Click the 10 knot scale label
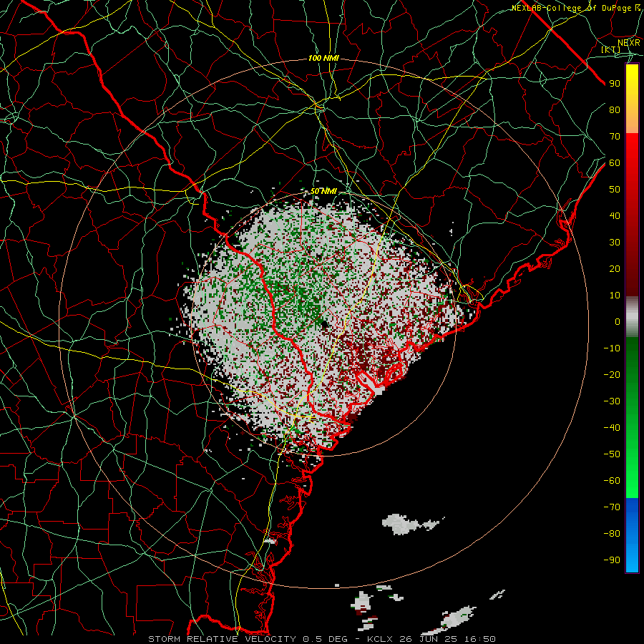The height and width of the screenshot is (644, 644). (615, 296)
